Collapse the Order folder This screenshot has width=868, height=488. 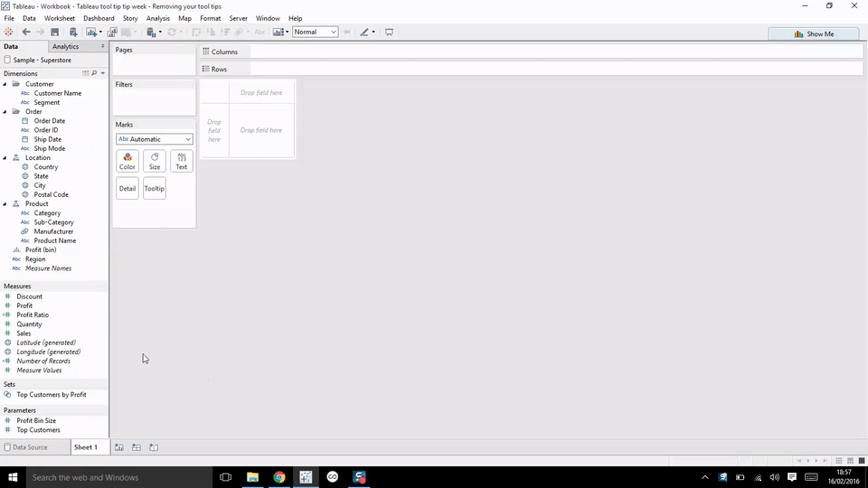pyautogui.click(x=5, y=112)
